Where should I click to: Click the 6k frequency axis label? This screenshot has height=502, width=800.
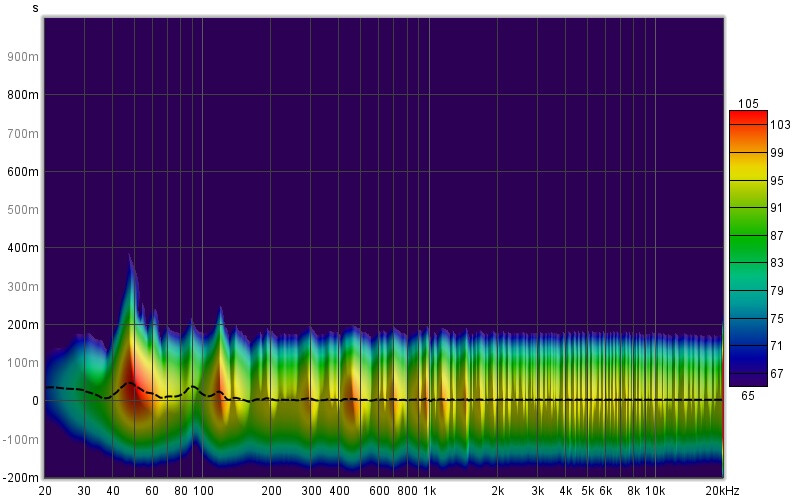pos(606,491)
